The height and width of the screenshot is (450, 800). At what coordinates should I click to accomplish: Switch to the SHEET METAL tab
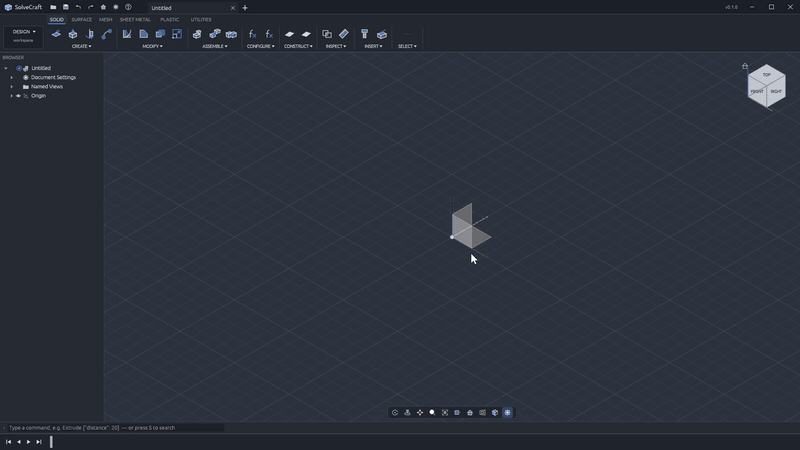(135, 20)
